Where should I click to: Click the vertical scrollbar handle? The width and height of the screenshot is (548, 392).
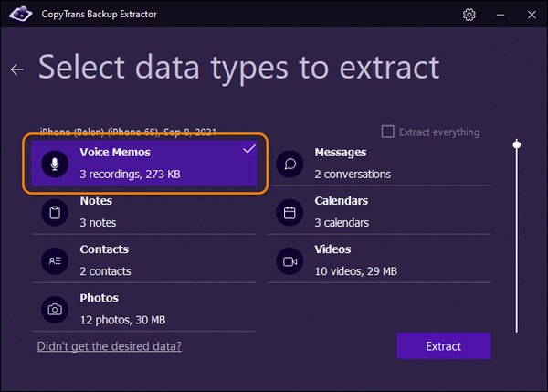tap(517, 144)
